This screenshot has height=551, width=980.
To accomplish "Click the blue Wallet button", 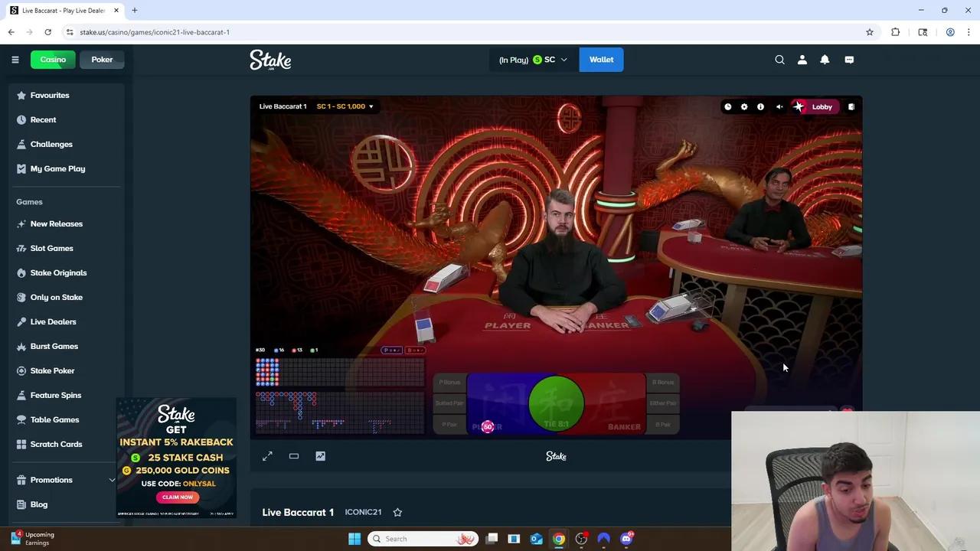I will coord(601,60).
